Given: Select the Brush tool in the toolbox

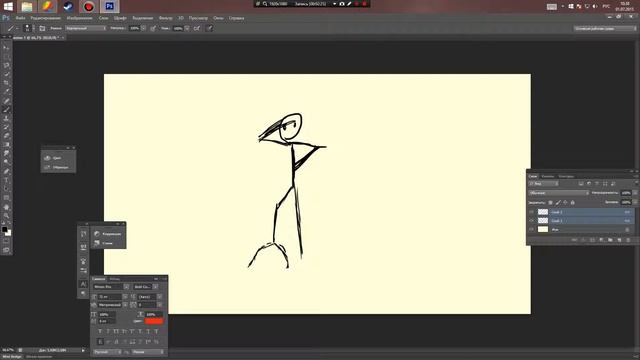Looking at the screenshot, I should tap(6, 109).
